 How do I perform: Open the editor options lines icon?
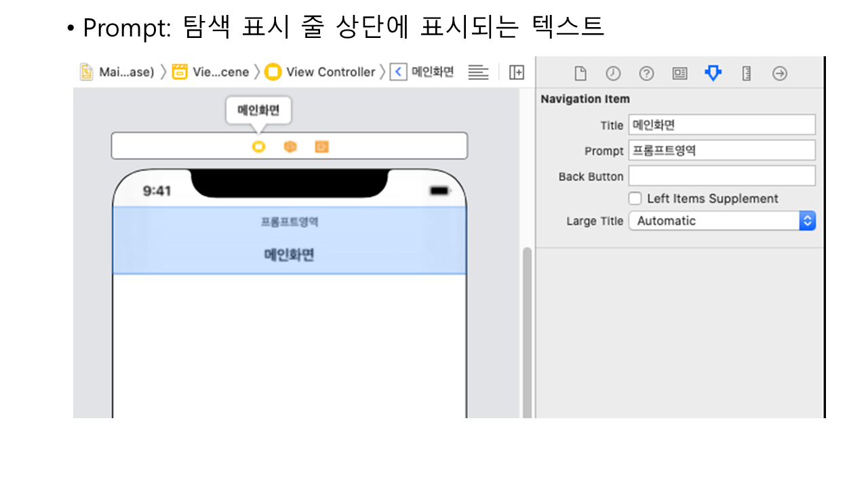[478, 73]
